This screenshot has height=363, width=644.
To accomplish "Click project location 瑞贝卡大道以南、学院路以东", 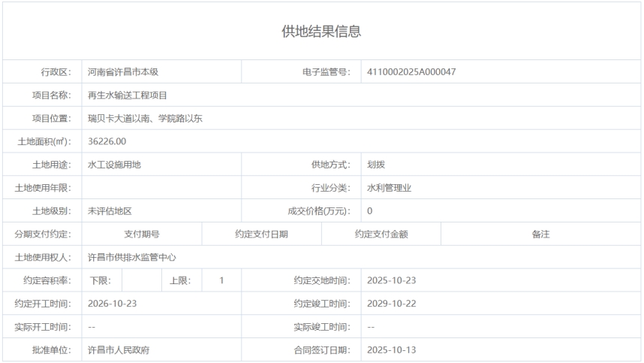I will pos(145,119).
